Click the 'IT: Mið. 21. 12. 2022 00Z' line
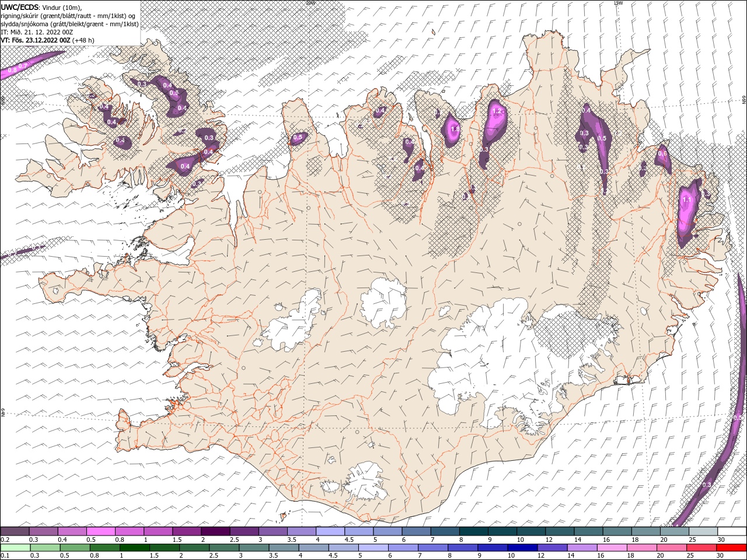747x560 pixels. (37, 32)
